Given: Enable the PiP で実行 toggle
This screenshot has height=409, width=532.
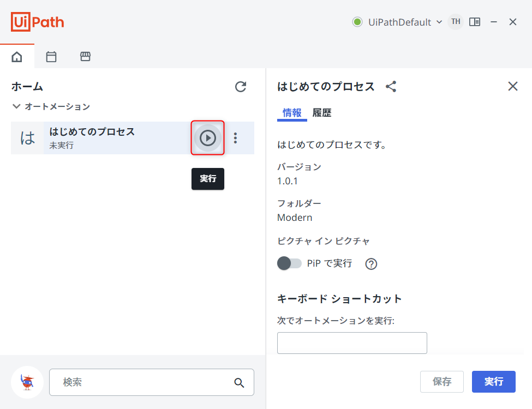Looking at the screenshot, I should [290, 263].
